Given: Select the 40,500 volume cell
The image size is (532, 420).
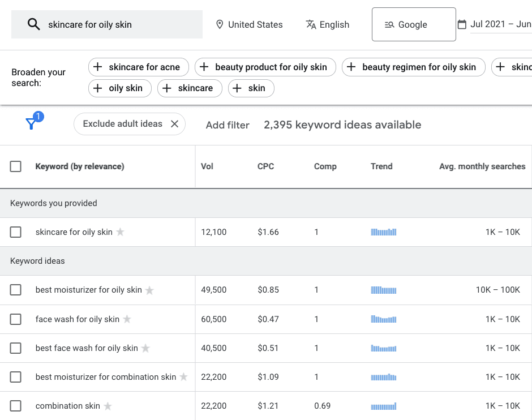Looking at the screenshot, I should coord(214,348).
